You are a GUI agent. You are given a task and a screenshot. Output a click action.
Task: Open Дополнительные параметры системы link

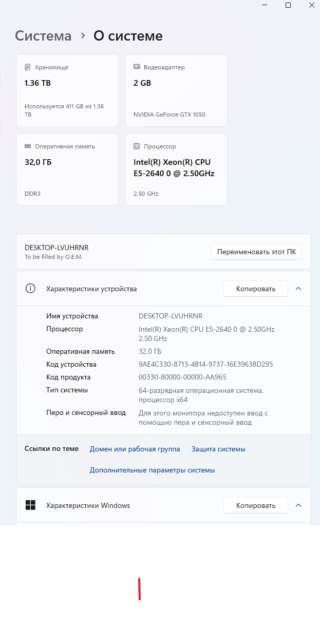pos(152,470)
